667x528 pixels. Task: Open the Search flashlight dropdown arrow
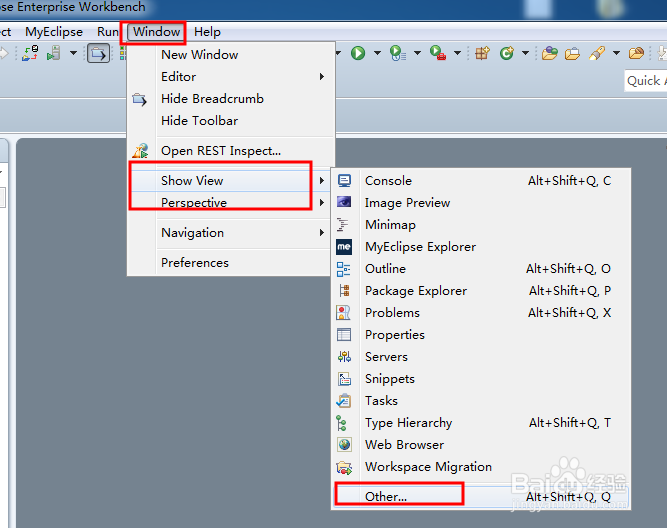tap(616, 53)
